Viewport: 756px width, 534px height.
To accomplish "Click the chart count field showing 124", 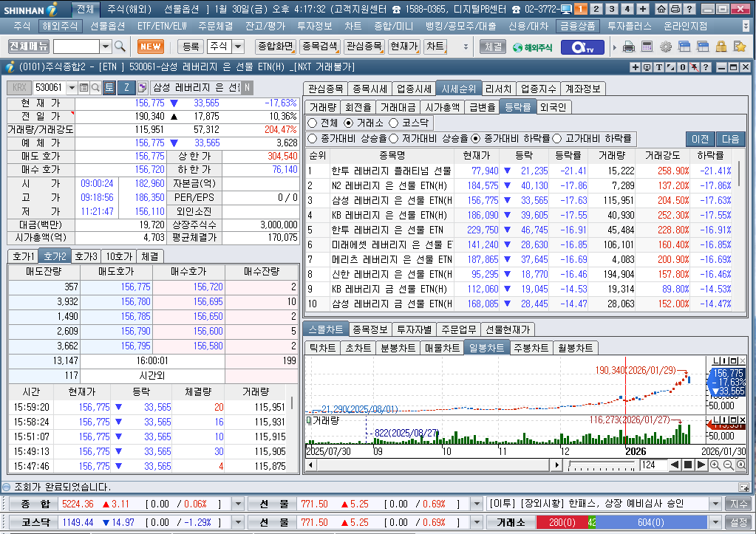I will tap(653, 465).
